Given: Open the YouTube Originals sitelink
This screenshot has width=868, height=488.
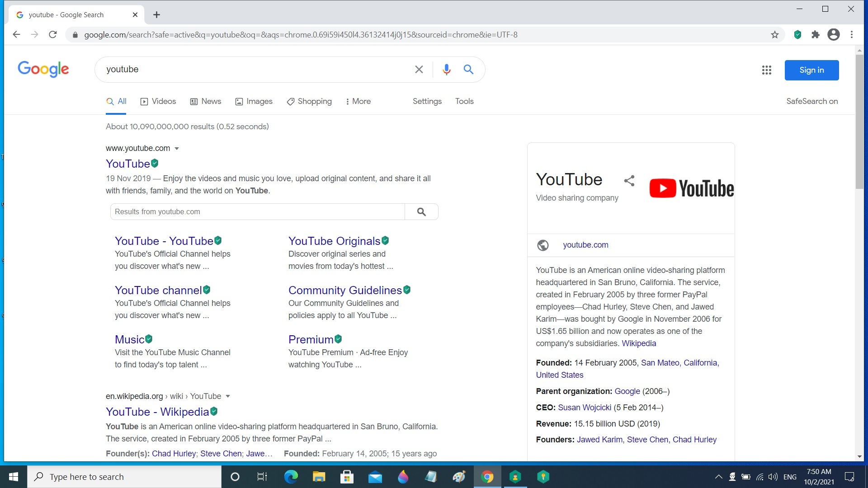Looking at the screenshot, I should [334, 241].
